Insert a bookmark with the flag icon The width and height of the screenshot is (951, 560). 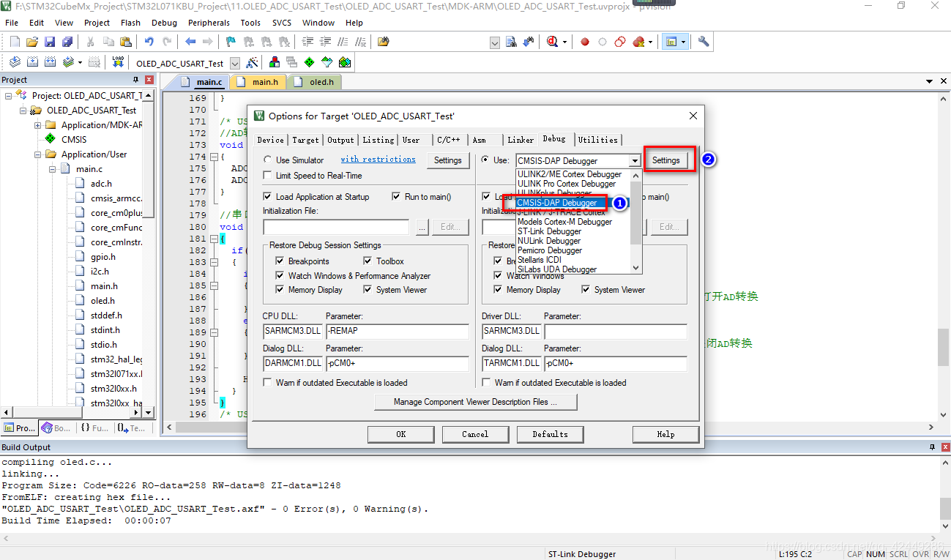point(231,42)
